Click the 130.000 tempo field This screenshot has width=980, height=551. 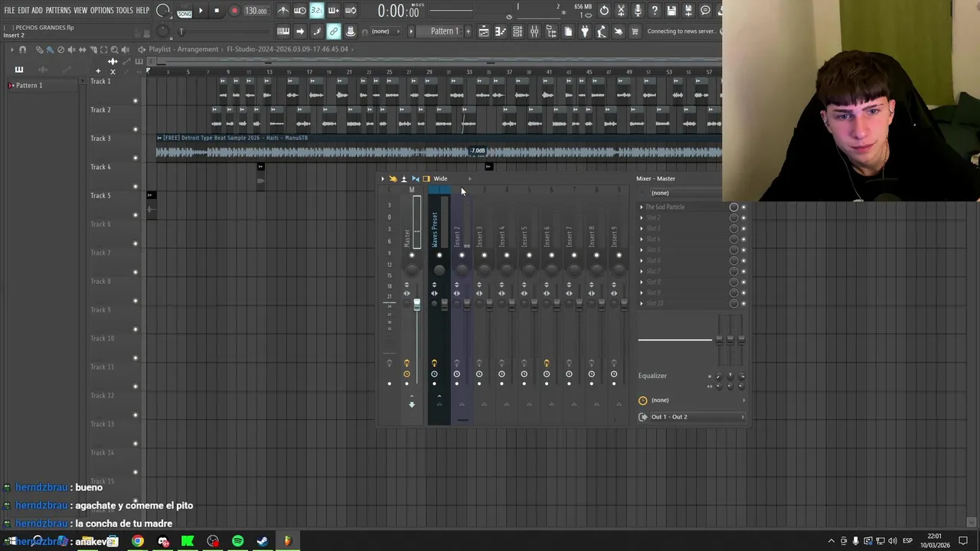[256, 11]
